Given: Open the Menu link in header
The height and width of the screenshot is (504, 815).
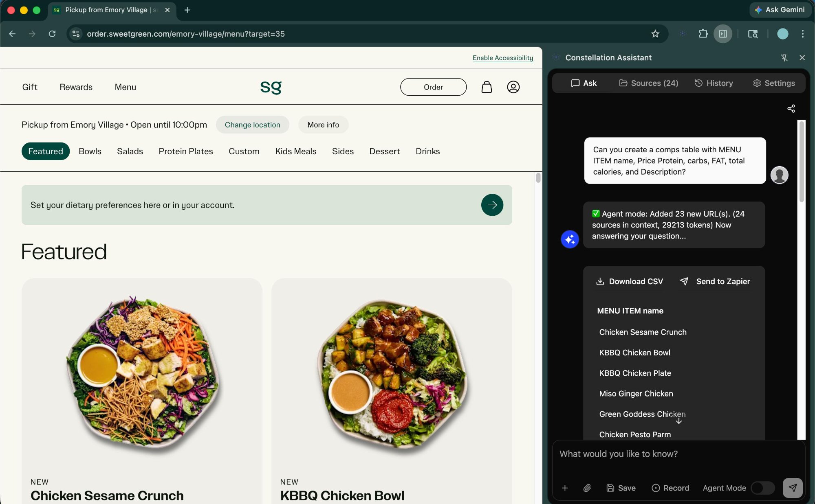Looking at the screenshot, I should click(x=126, y=87).
